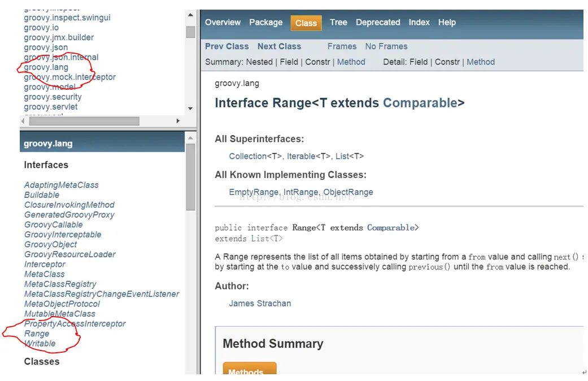The height and width of the screenshot is (381, 588).
Task: Click the No Frames link
Action: coord(386,46)
